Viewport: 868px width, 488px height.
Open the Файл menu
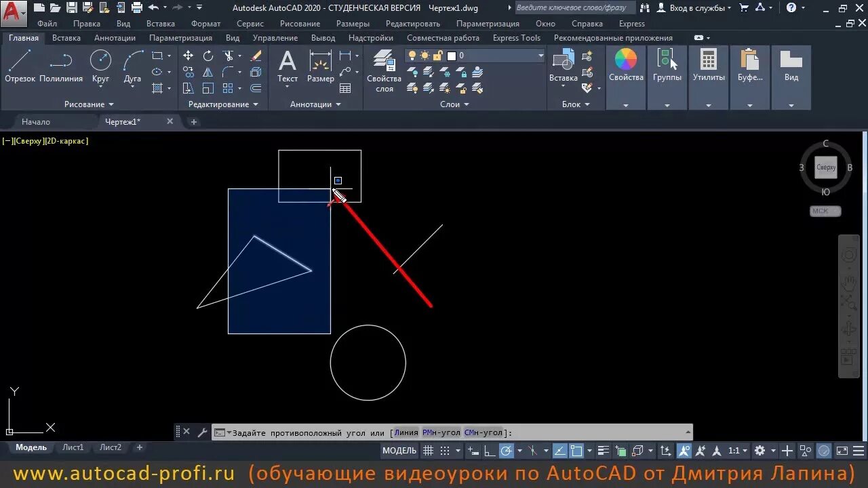click(47, 24)
